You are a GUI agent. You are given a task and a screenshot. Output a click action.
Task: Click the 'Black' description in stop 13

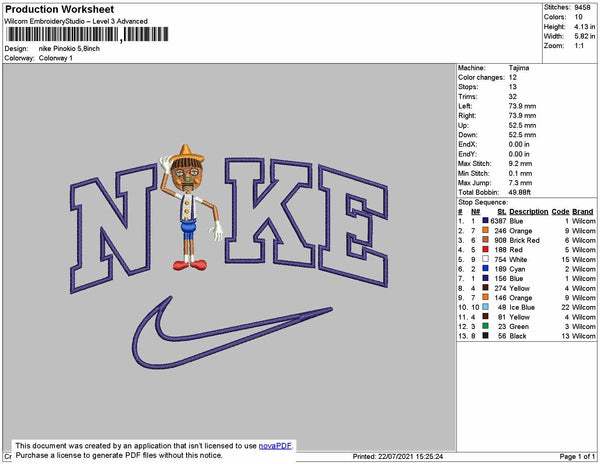(x=518, y=335)
